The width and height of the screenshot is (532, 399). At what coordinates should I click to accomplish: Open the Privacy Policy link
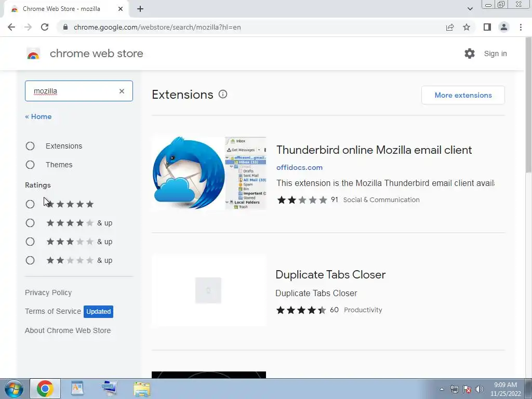tap(48, 292)
